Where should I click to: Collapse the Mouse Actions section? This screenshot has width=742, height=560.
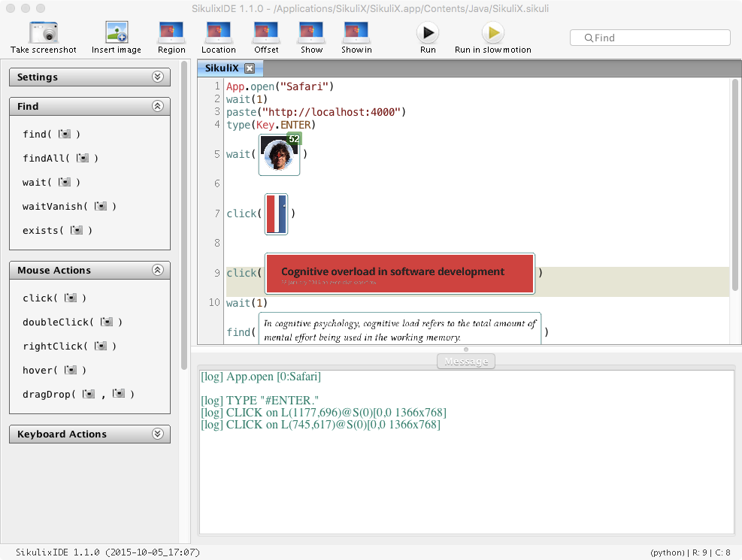tap(157, 270)
